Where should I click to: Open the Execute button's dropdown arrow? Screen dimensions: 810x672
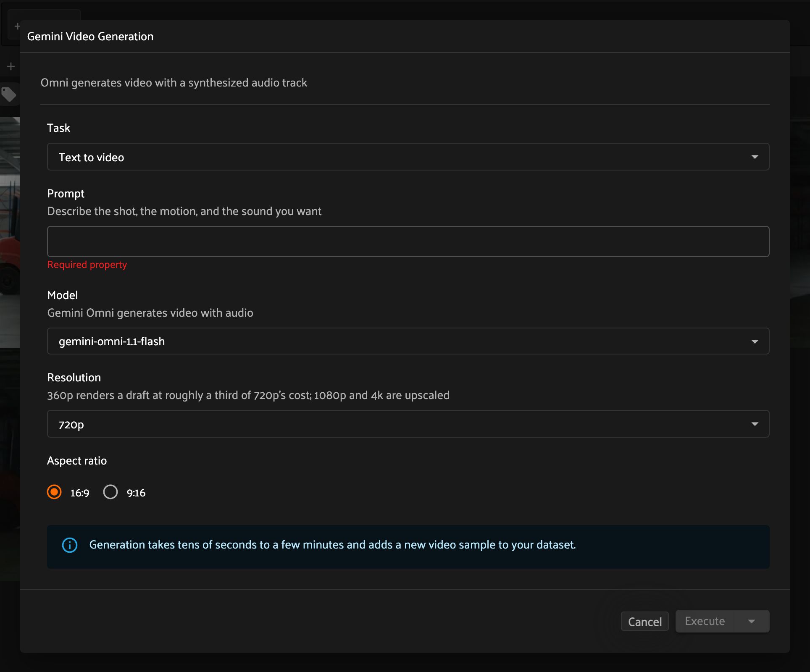click(x=752, y=621)
